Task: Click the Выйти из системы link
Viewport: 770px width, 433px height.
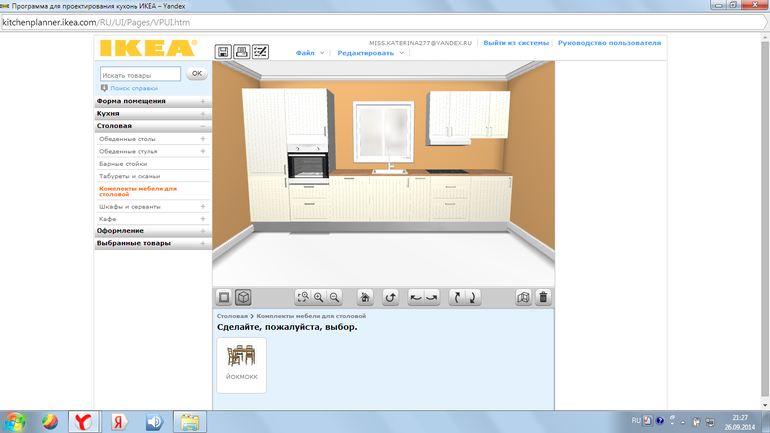Action: tap(515, 43)
